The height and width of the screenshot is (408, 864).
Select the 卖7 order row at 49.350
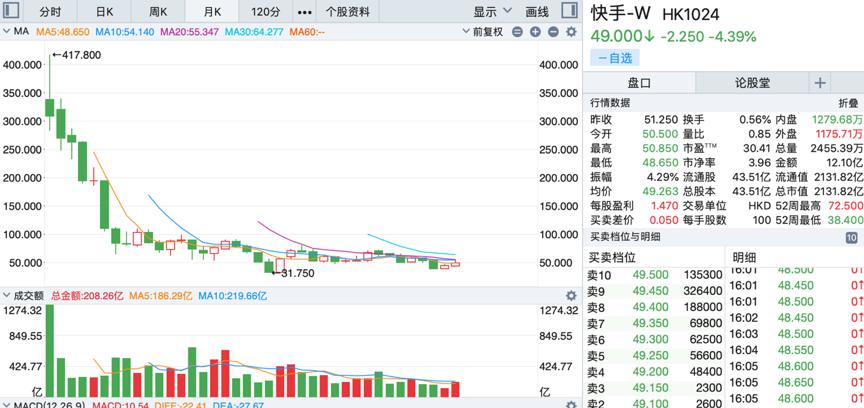tap(655, 323)
